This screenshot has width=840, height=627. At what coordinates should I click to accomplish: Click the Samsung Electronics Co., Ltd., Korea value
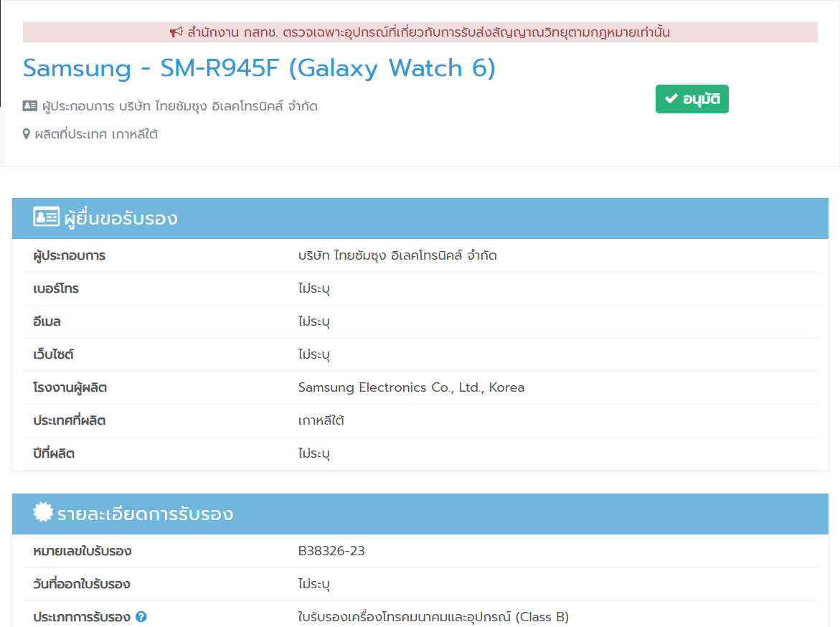click(411, 387)
